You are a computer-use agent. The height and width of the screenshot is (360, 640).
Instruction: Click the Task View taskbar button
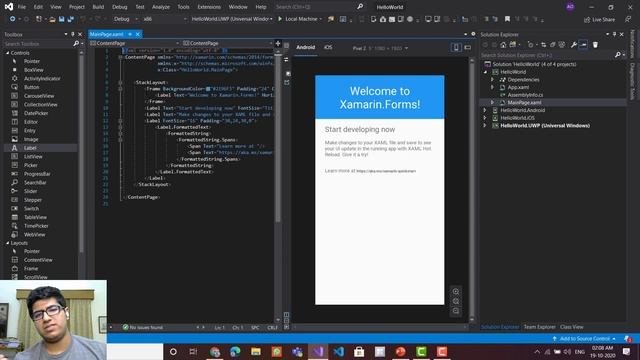click(193, 351)
